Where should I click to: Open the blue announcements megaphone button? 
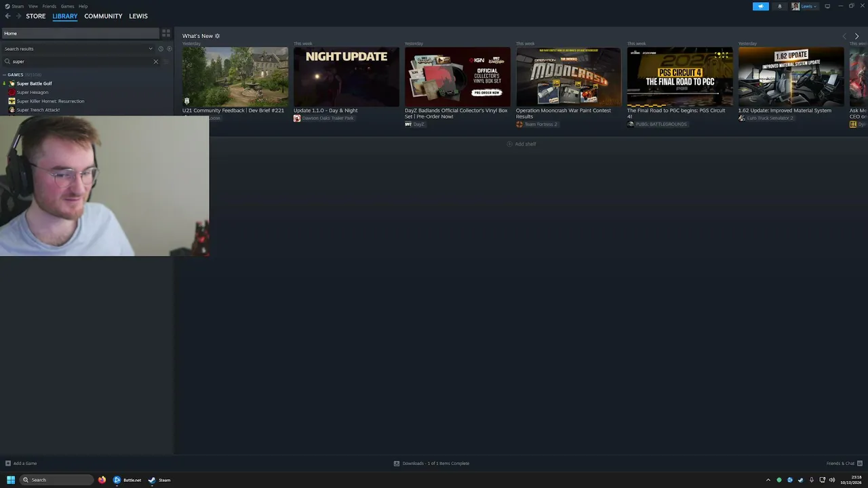(760, 6)
